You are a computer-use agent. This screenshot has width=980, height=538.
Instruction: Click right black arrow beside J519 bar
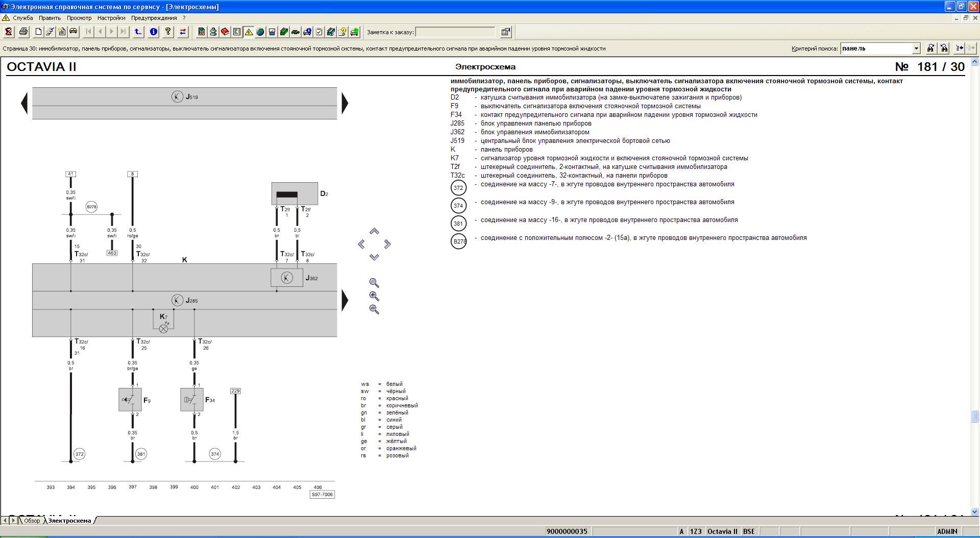(345, 103)
